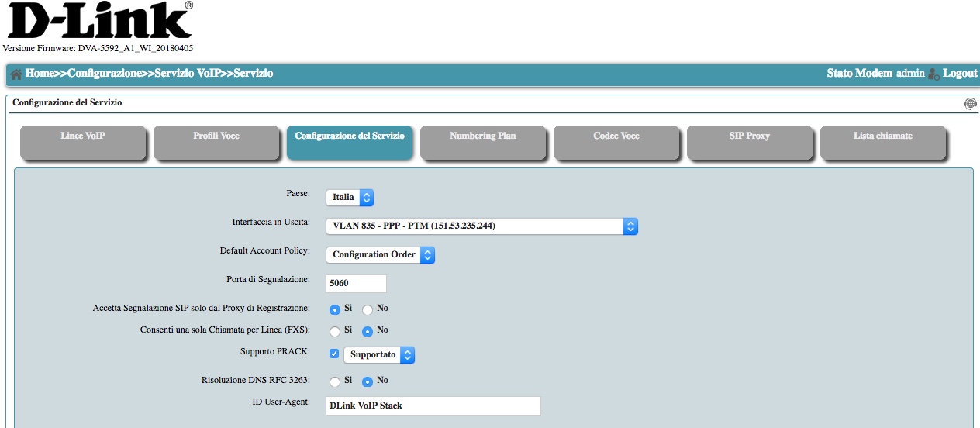Toggle the Supporto PRACK checkbox
The image size is (980, 428).
coord(334,354)
